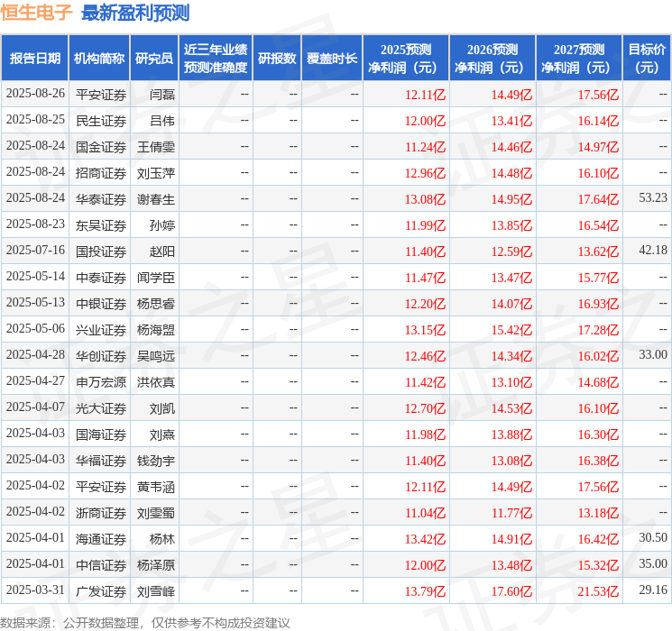Viewport: 672px width, 631px height.
Task: Click researcher name 黄韦涵
Action: pyautogui.click(x=156, y=487)
